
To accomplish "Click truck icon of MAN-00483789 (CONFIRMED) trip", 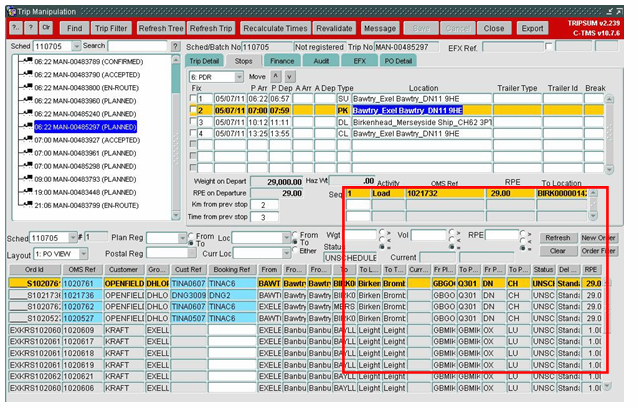I will [x=28, y=61].
